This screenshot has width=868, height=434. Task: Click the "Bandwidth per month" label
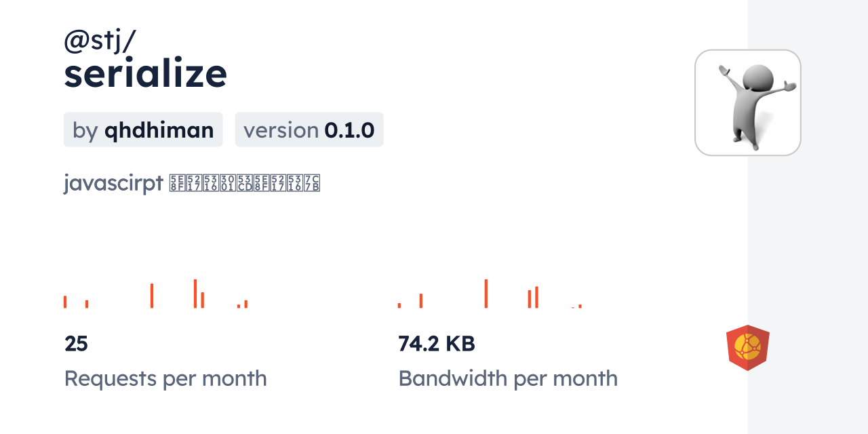pos(508,378)
